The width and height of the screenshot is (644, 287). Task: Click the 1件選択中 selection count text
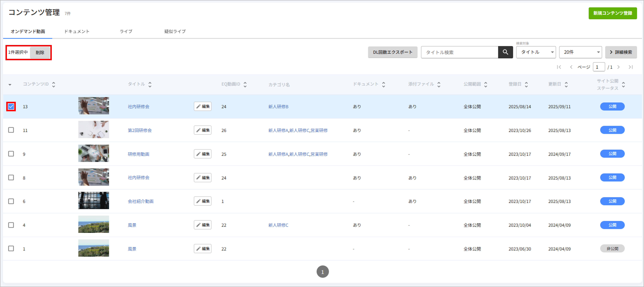coord(18,52)
